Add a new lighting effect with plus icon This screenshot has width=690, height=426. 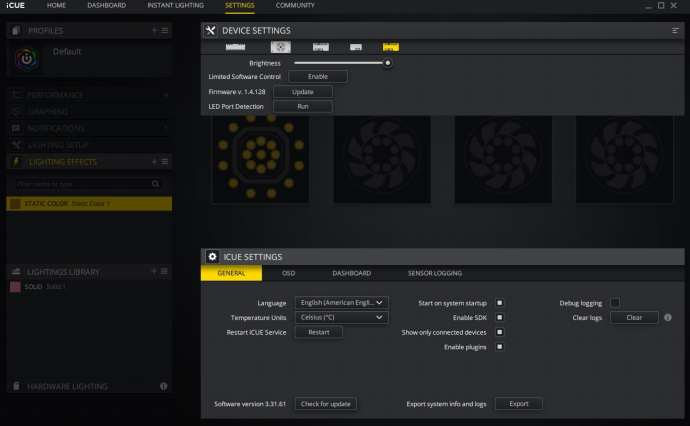click(154, 162)
